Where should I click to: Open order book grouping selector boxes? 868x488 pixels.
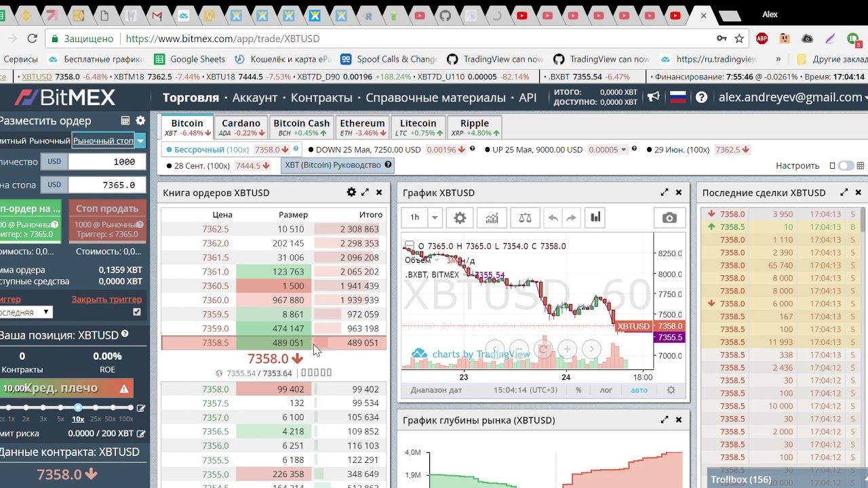point(316,373)
